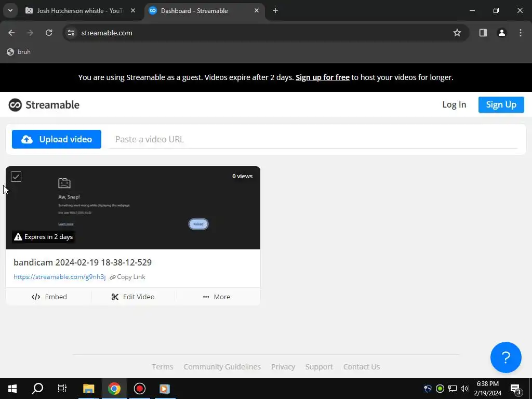Close the Josh Hutcherson whistle tab
Viewport: 532px width, 399px height.
tap(133, 11)
